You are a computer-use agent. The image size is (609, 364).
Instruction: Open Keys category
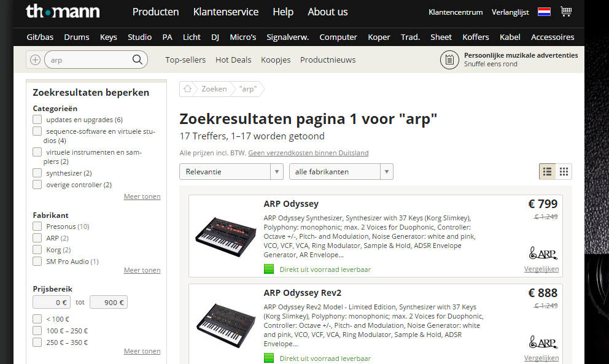109,37
